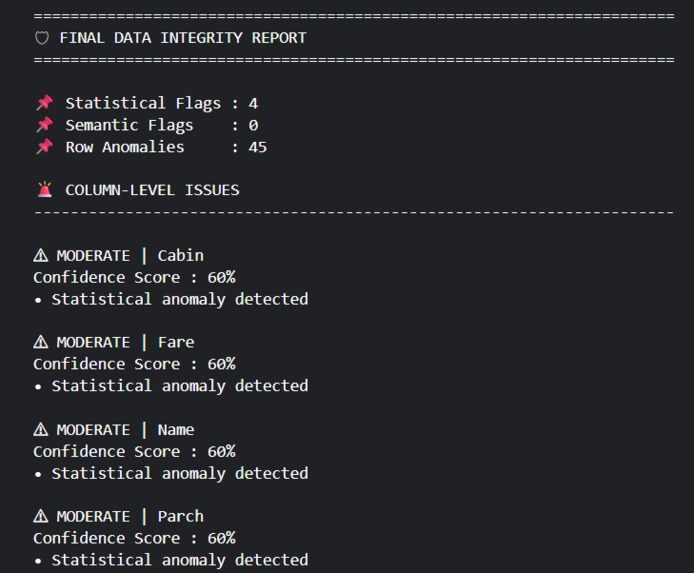Click the warning triangle on the Cabin entry
Viewport: 694px width, 573px height.
click(x=41, y=255)
